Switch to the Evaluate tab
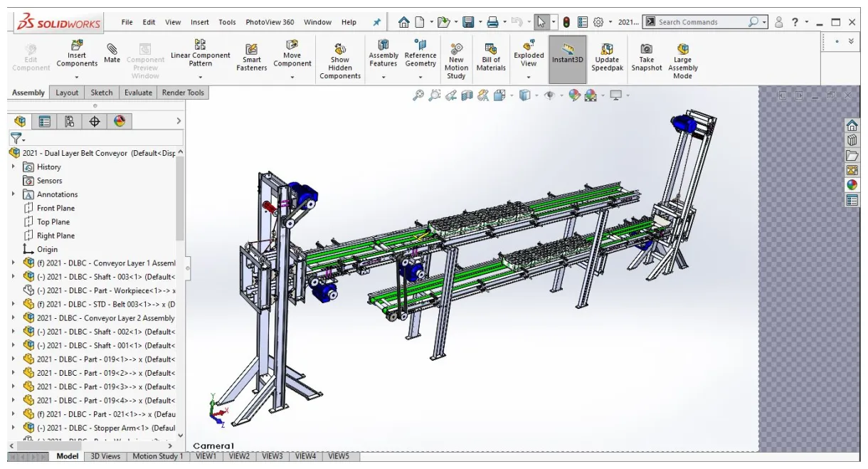The height and width of the screenshot is (469, 868). 138,93
